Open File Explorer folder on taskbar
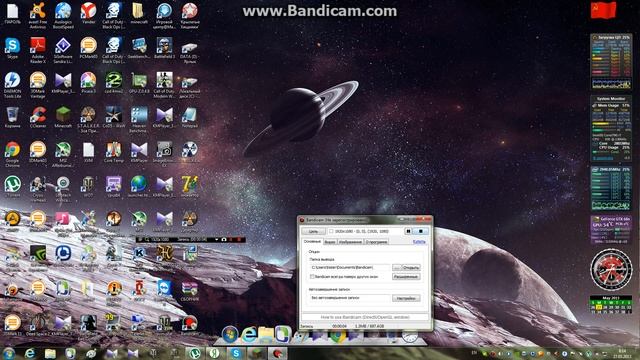The height and width of the screenshot is (360, 640). (50, 353)
